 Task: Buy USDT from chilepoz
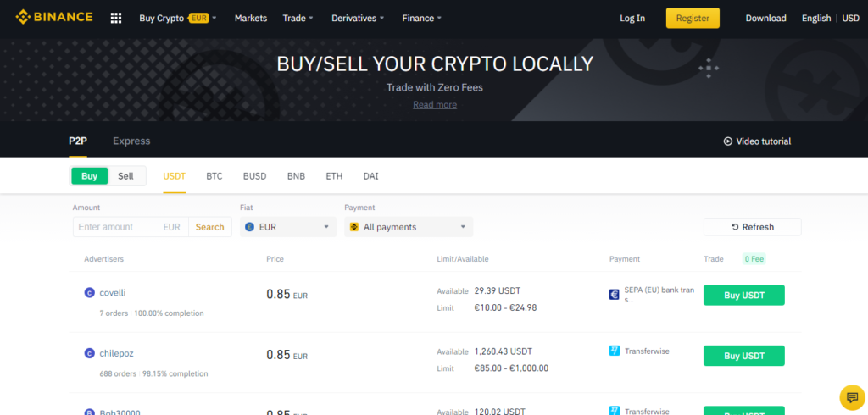coord(744,356)
